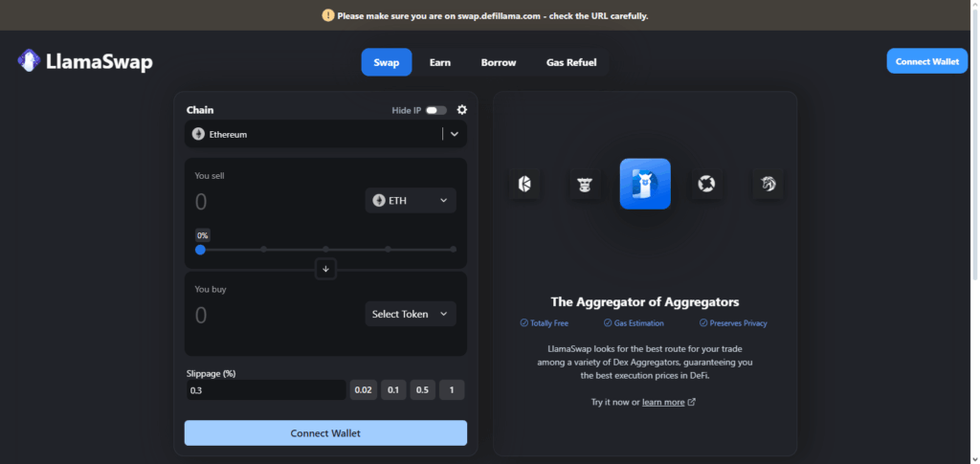The image size is (980, 464).
Task: Go to the Gas Refuel tab
Action: click(x=571, y=62)
